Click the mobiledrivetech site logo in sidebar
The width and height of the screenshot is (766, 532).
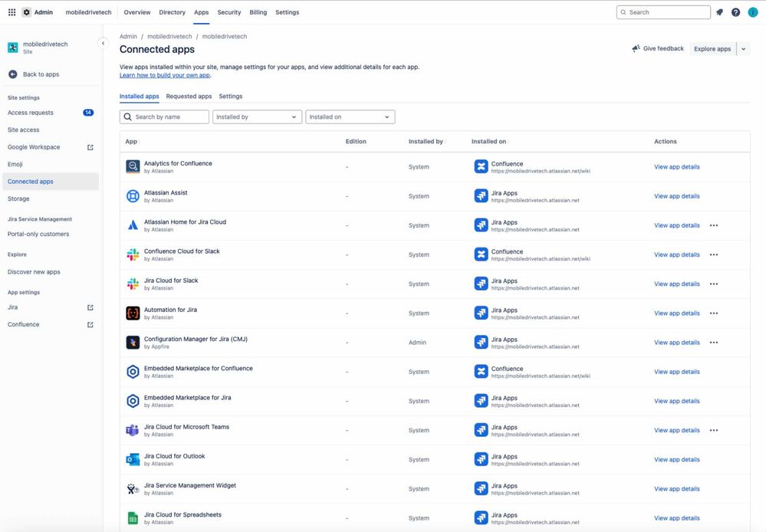click(13, 48)
